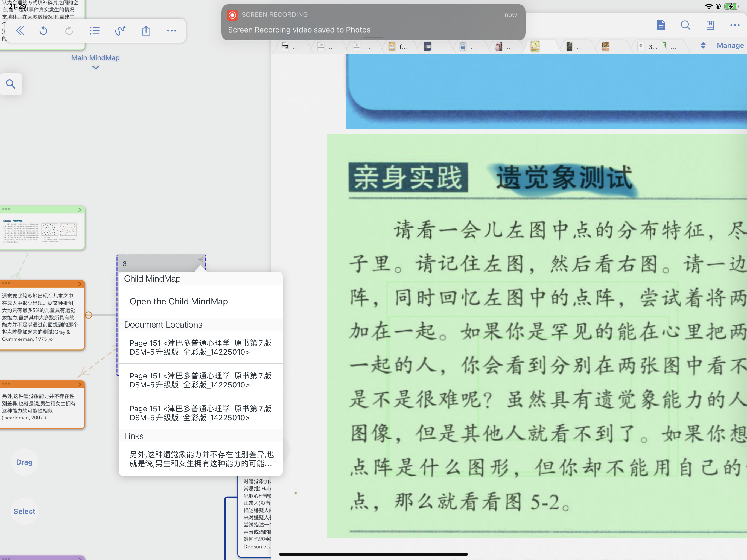Select the freehand link gesture tool
Image resolution: width=747 pixels, height=560 pixels.
coord(120,31)
